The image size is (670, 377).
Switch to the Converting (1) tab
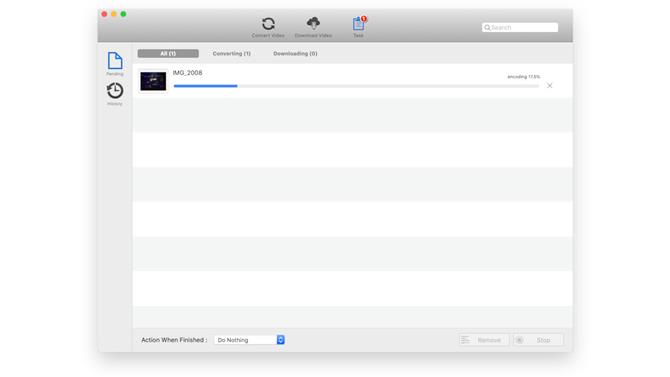coord(232,53)
